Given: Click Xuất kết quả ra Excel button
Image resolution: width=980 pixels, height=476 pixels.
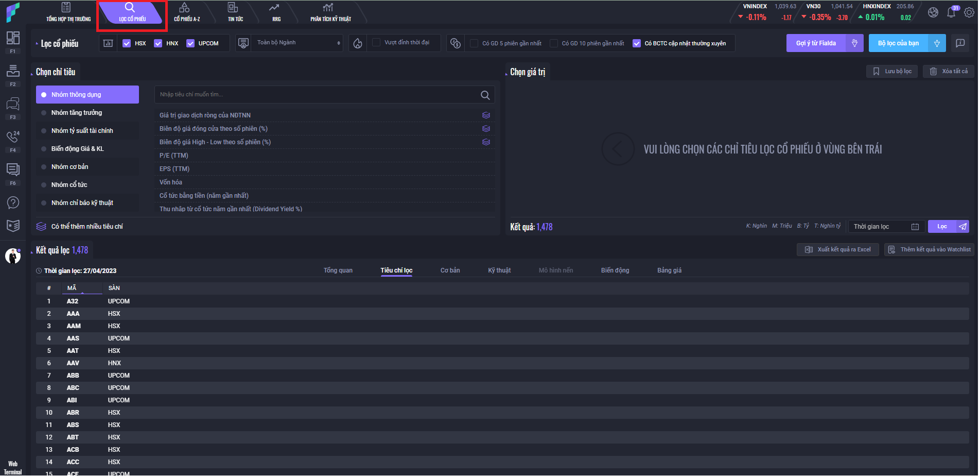Looking at the screenshot, I should point(838,249).
